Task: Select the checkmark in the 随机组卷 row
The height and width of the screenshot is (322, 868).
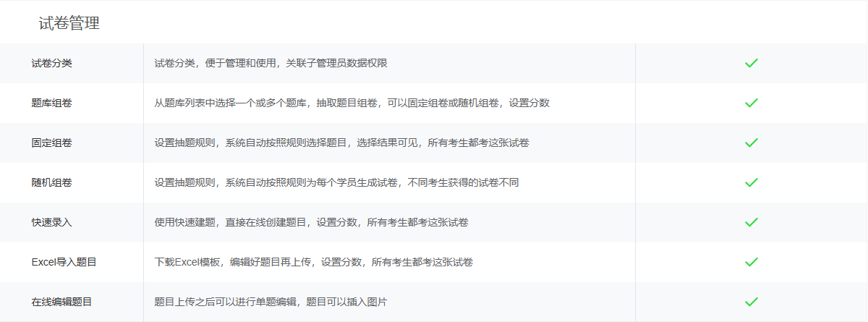Action: click(x=751, y=182)
